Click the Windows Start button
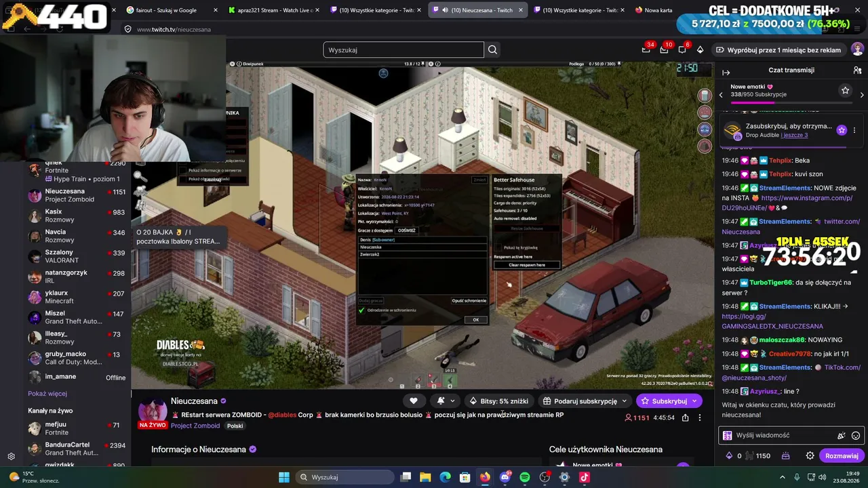 pos(284,477)
